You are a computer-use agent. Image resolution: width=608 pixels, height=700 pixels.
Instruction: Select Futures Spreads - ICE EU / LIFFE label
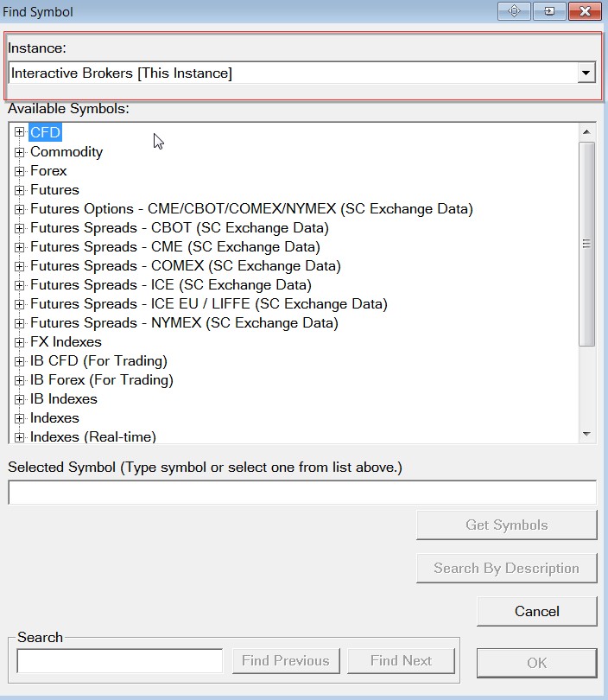(209, 303)
